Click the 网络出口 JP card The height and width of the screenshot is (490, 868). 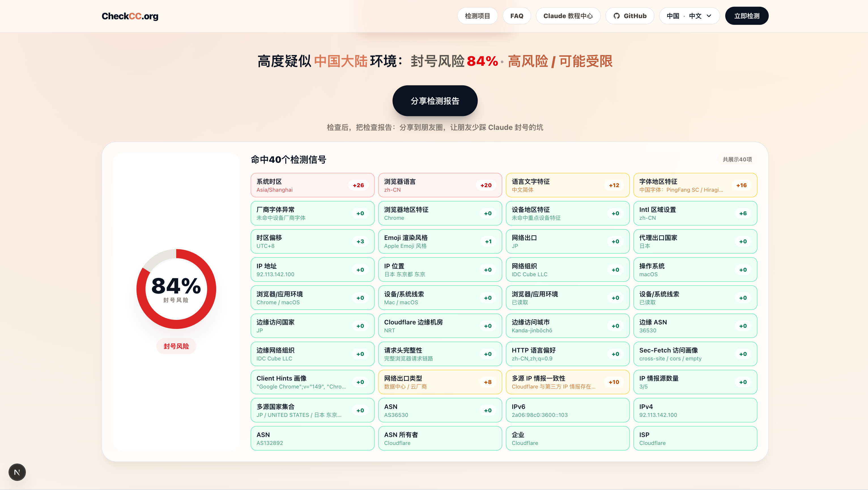(x=567, y=242)
